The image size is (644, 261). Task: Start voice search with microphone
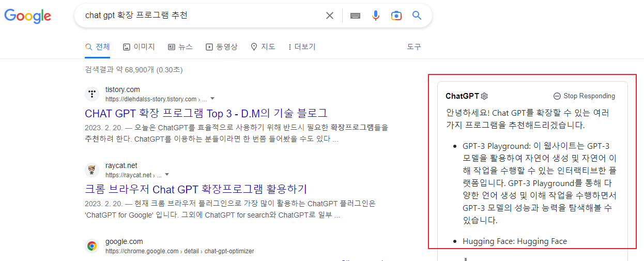tap(376, 16)
